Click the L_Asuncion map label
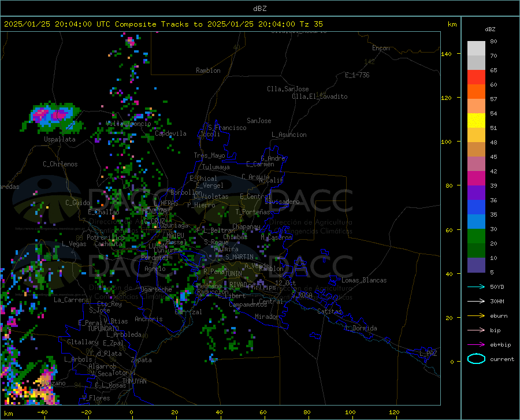Viewport: 520px width, 420px height. (289, 135)
